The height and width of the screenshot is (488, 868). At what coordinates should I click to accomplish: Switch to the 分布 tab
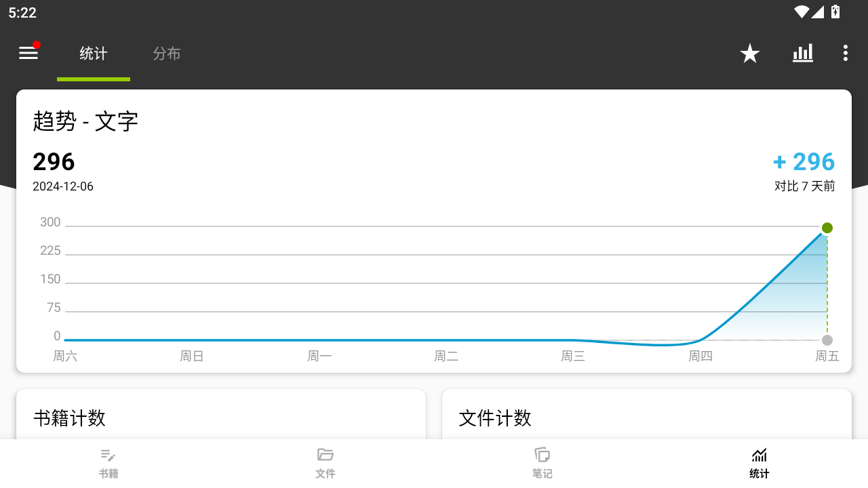pyautogui.click(x=167, y=54)
